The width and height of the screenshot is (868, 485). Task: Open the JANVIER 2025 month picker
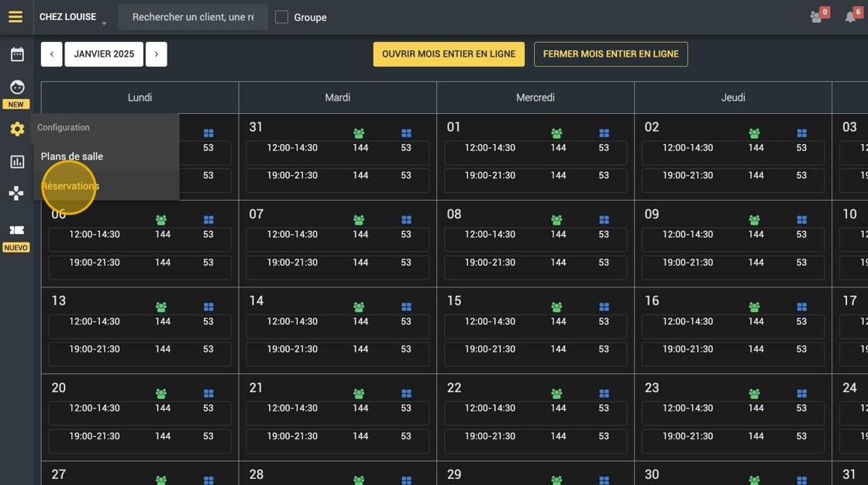(x=104, y=54)
